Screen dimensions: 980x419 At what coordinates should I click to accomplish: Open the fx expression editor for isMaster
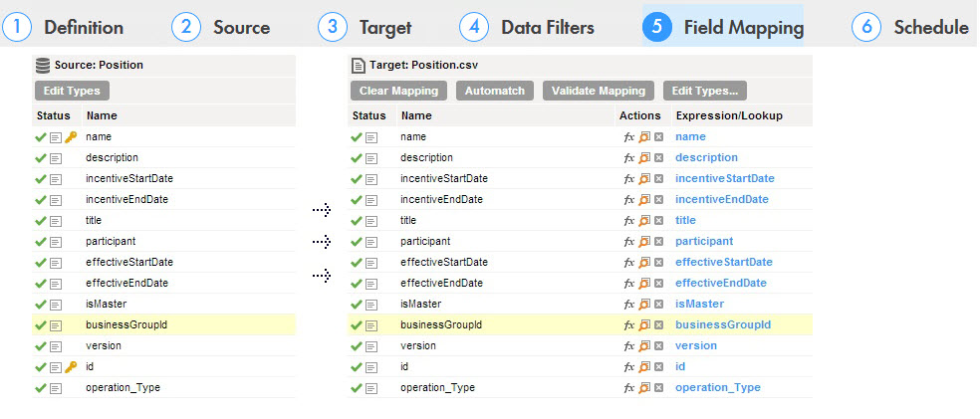(628, 305)
